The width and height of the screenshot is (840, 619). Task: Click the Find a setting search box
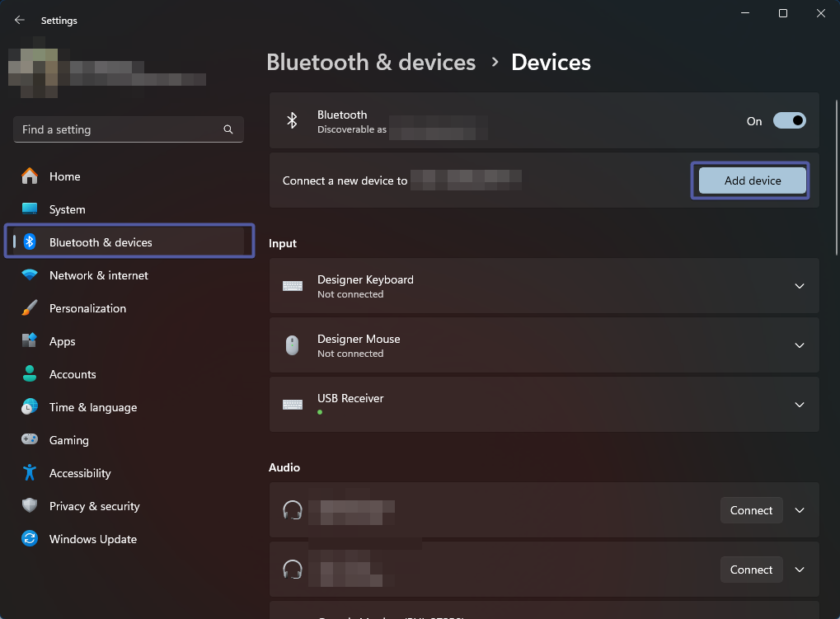(120, 129)
